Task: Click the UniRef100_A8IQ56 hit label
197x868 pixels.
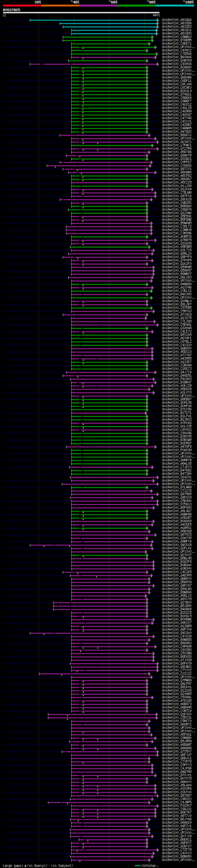Action: [x=177, y=23]
